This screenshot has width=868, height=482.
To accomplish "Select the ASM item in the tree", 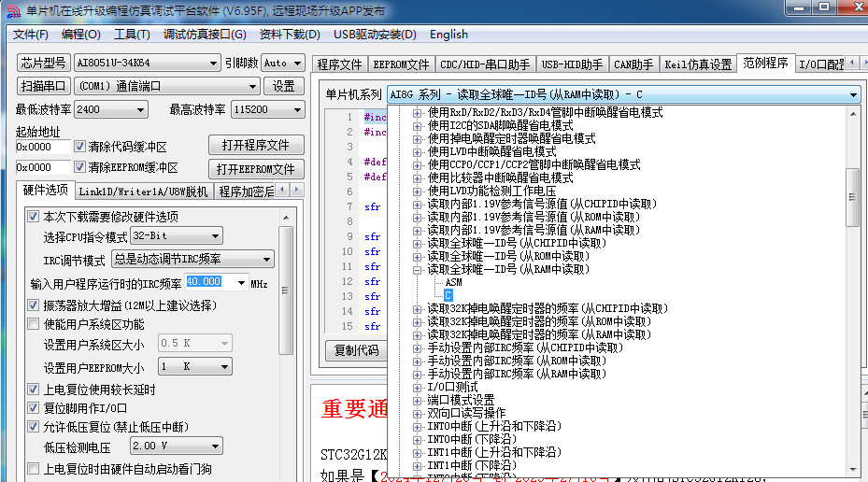I will click(x=453, y=282).
